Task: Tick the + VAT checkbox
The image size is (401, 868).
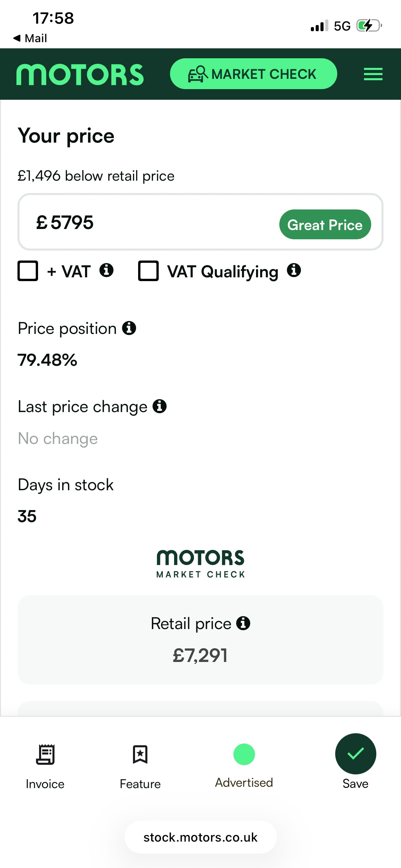Action: (28, 271)
